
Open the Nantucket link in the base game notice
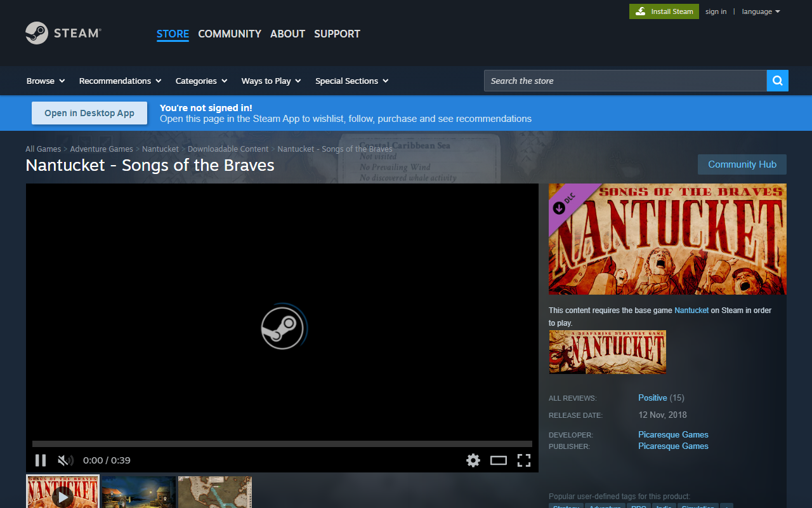point(691,311)
